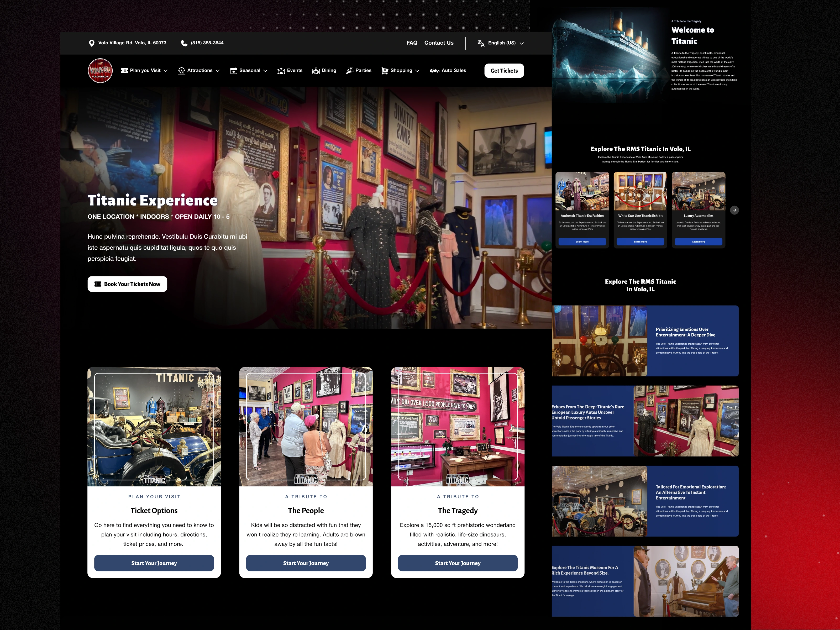Screen dimensions: 840x630
Task: Click The Tragedy card heading
Action: (458, 510)
